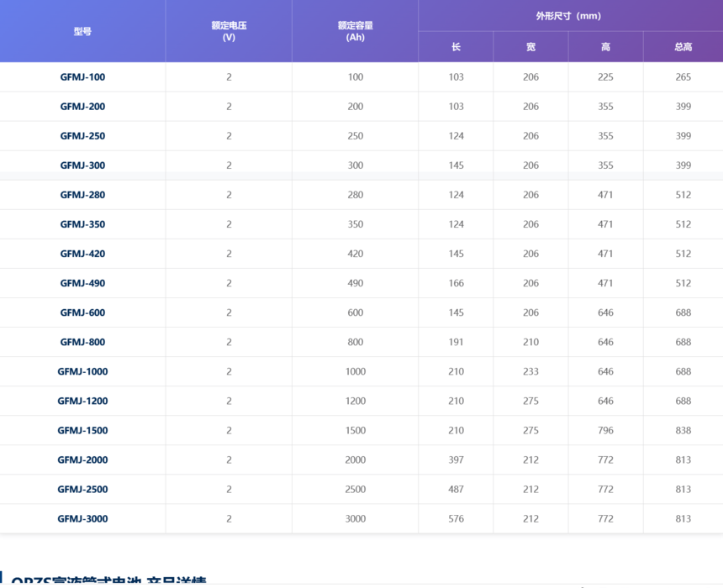Click the GFMJ-100 model name
723x588 pixels.
(82, 77)
